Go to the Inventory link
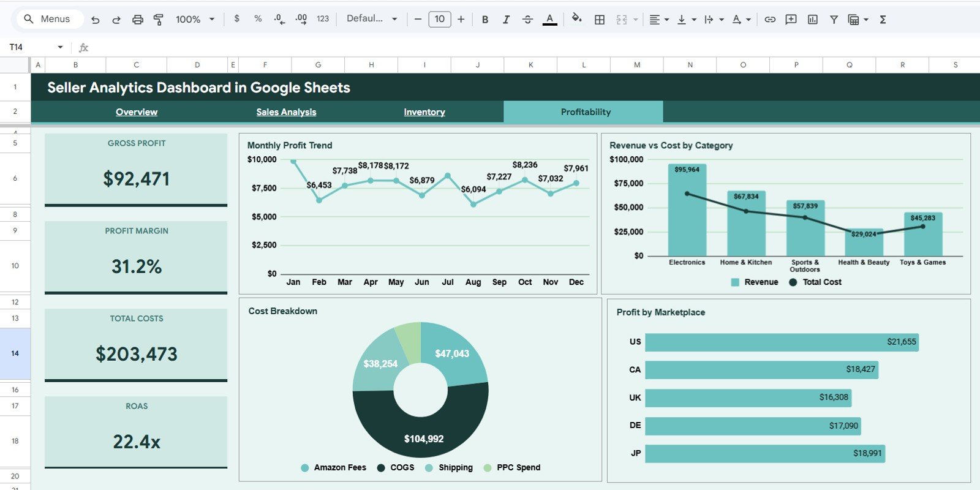This screenshot has height=490, width=980. tap(424, 112)
